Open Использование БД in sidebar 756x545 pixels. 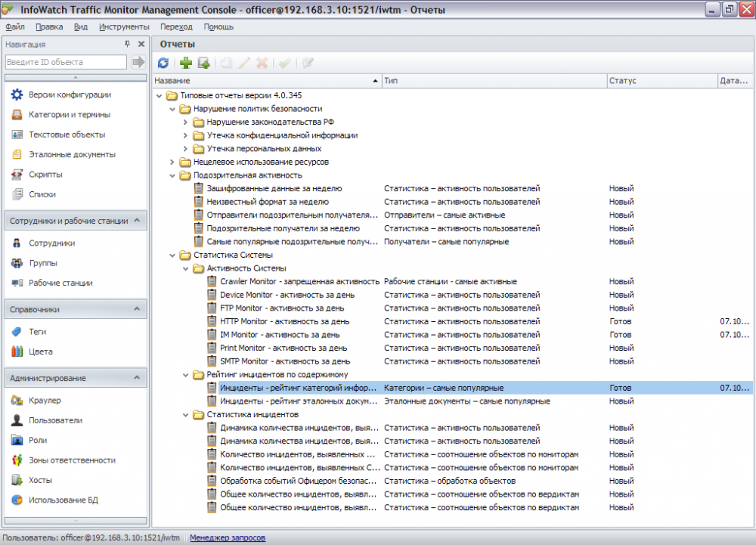click(64, 500)
